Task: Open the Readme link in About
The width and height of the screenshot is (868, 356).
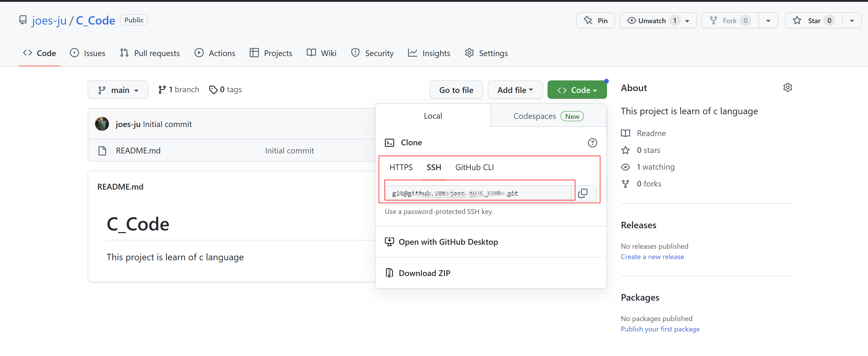Action: [x=644, y=133]
